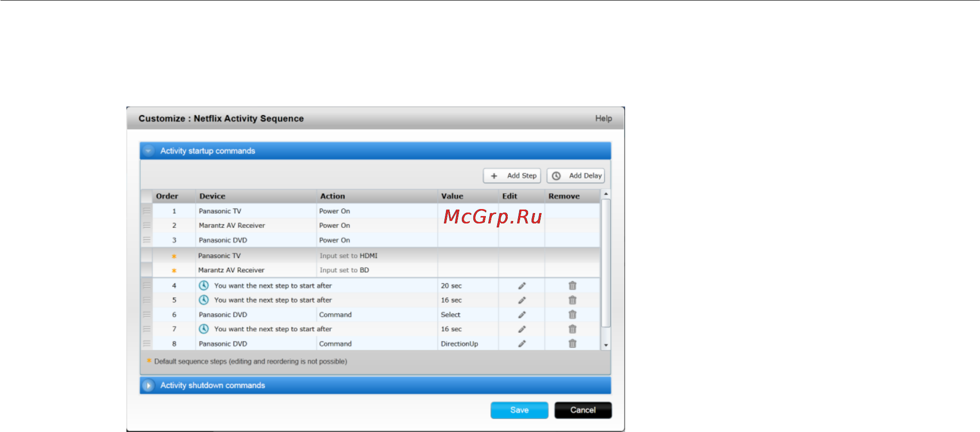Click the Action column header

coord(332,196)
